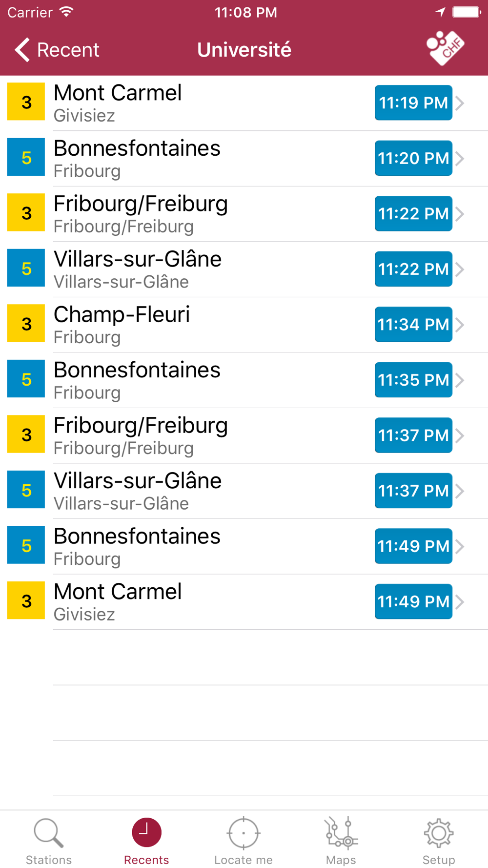Tap line 5 badge for 11:20 PM Bonnesfontaines
Viewport: 488px width, 868px height.
pyautogui.click(x=26, y=158)
